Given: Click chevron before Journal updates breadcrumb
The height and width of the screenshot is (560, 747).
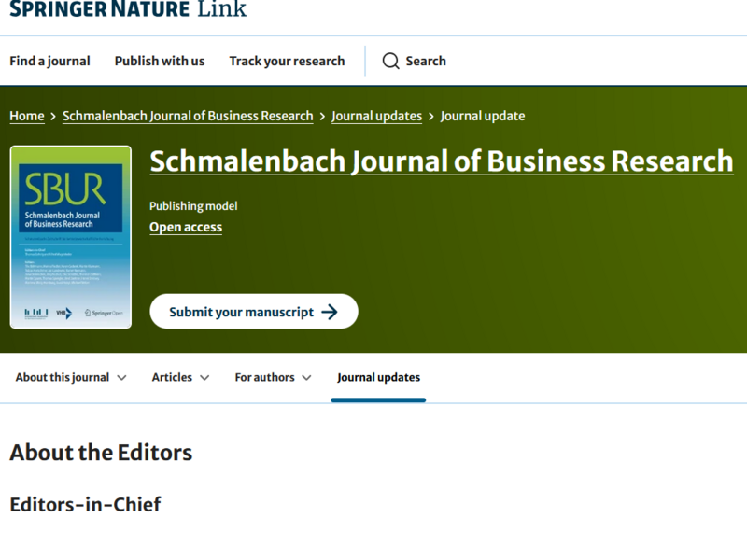Looking at the screenshot, I should (x=322, y=116).
